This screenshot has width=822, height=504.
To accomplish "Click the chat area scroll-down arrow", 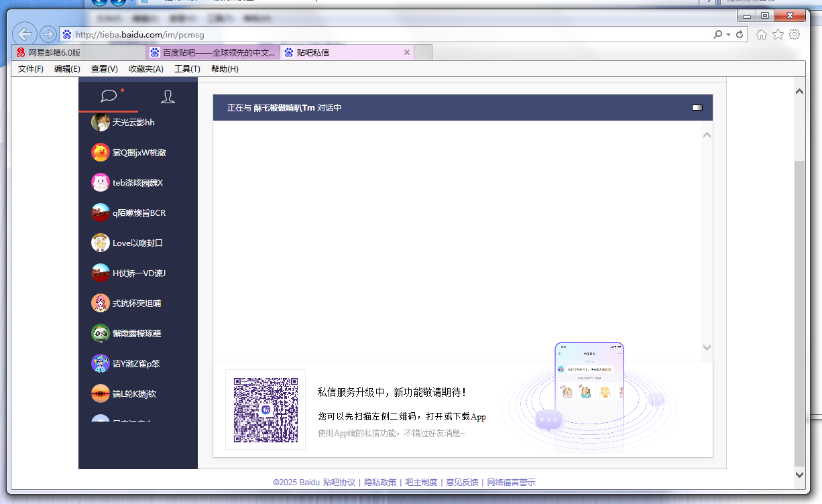I will tap(707, 347).
